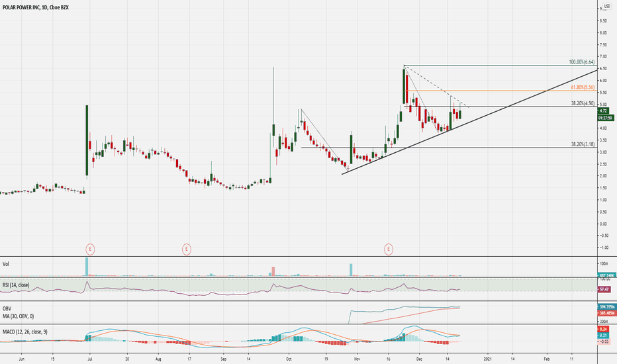Click the red volume bar before Oct
617x364 pixels.
[x=273, y=271]
